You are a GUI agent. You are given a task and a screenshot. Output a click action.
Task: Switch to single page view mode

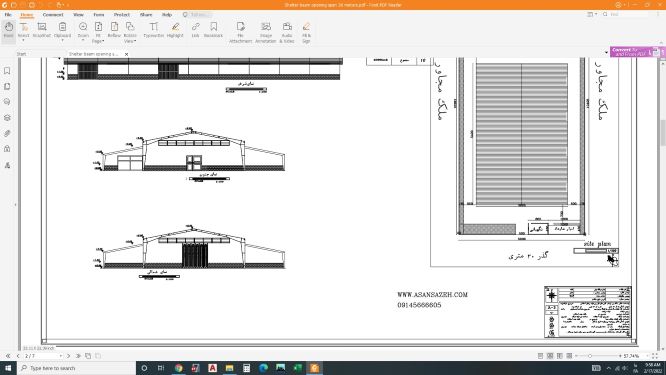(x=540, y=356)
